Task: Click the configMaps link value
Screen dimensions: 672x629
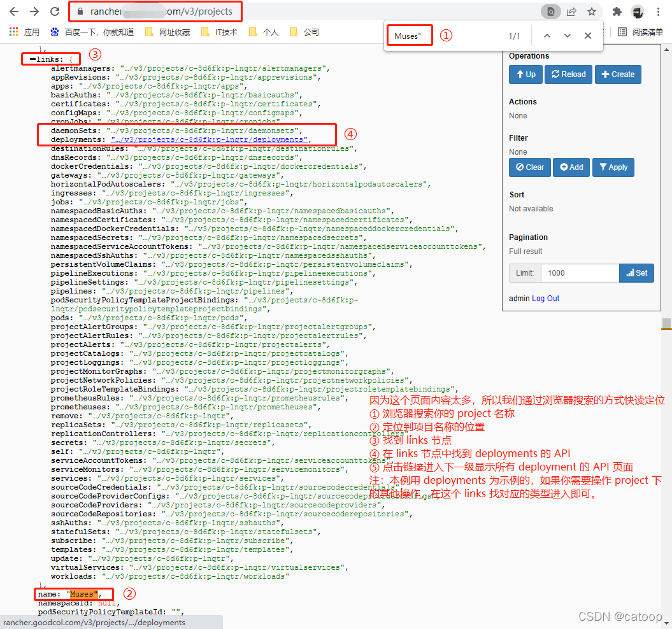Action: (203, 113)
